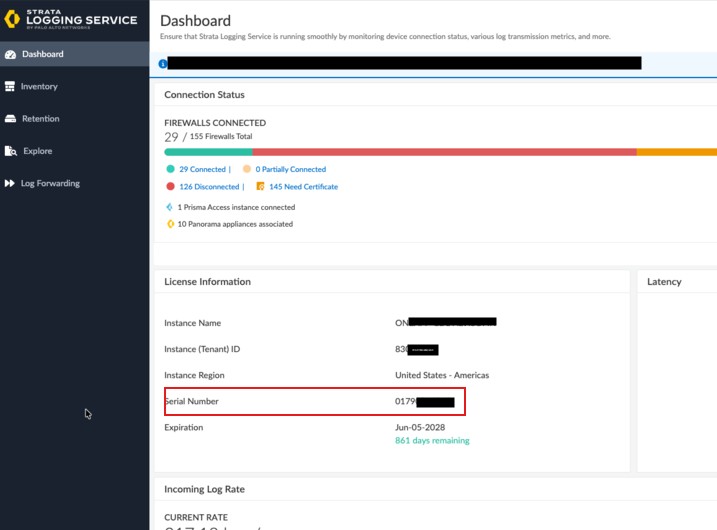The height and width of the screenshot is (530, 717).
Task: Click the Instance Name label
Action: pyautogui.click(x=193, y=323)
